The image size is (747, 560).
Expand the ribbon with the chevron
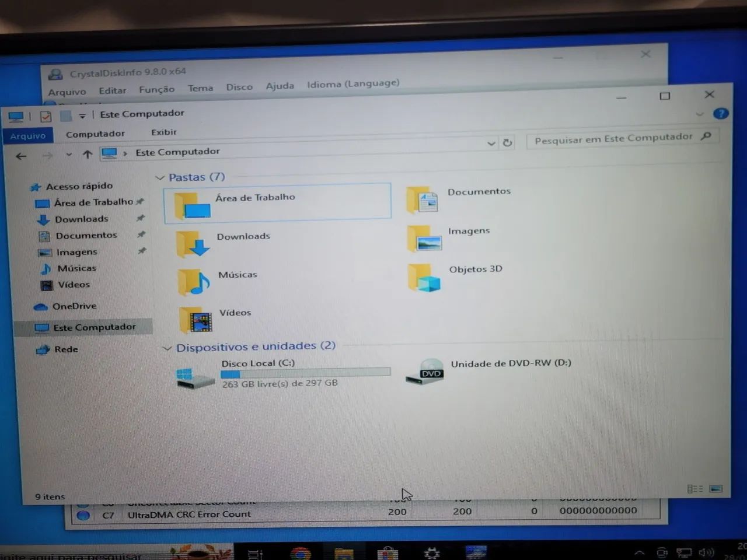coord(700,114)
